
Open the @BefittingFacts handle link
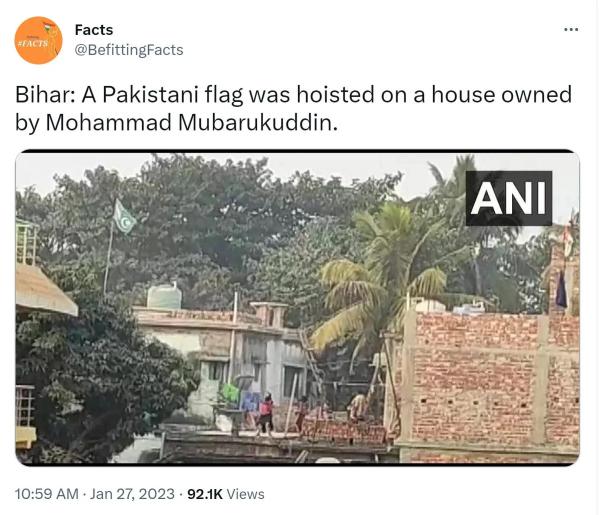click(129, 50)
